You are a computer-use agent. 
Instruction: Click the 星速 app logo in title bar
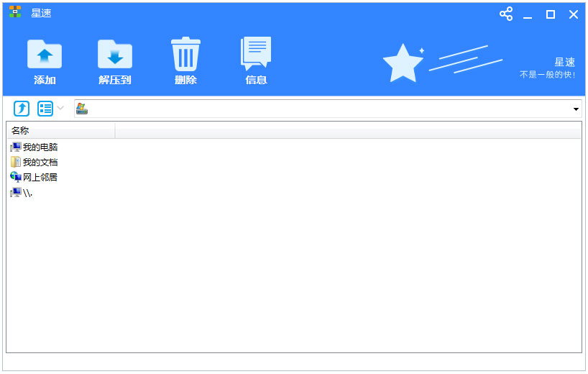15,13
